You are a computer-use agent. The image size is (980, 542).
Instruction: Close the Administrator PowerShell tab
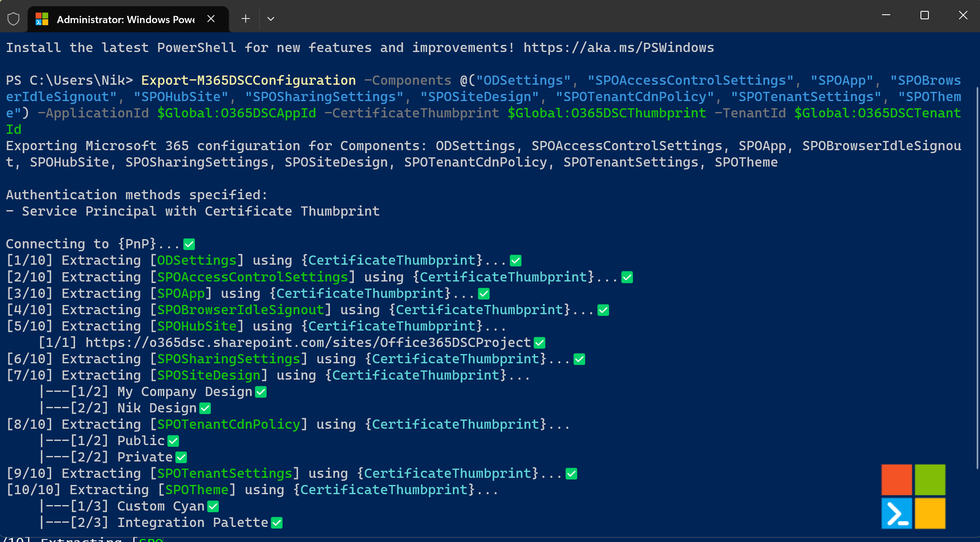pos(211,18)
